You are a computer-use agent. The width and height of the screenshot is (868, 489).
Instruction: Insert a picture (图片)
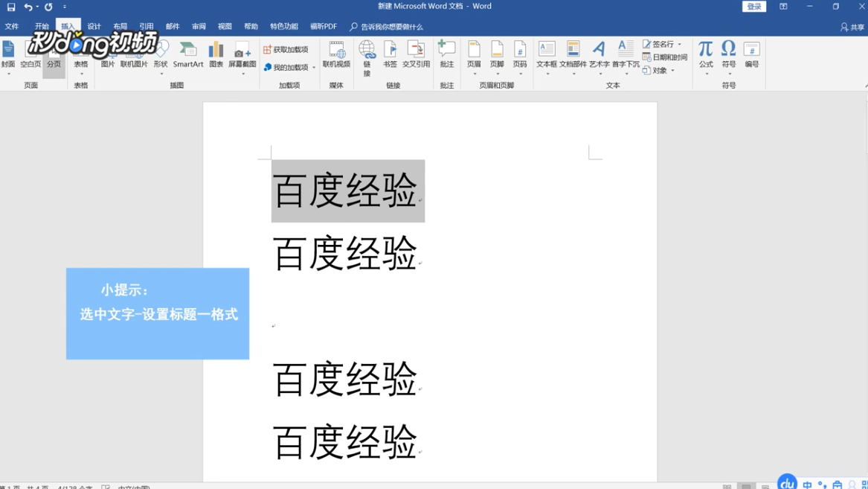(108, 54)
